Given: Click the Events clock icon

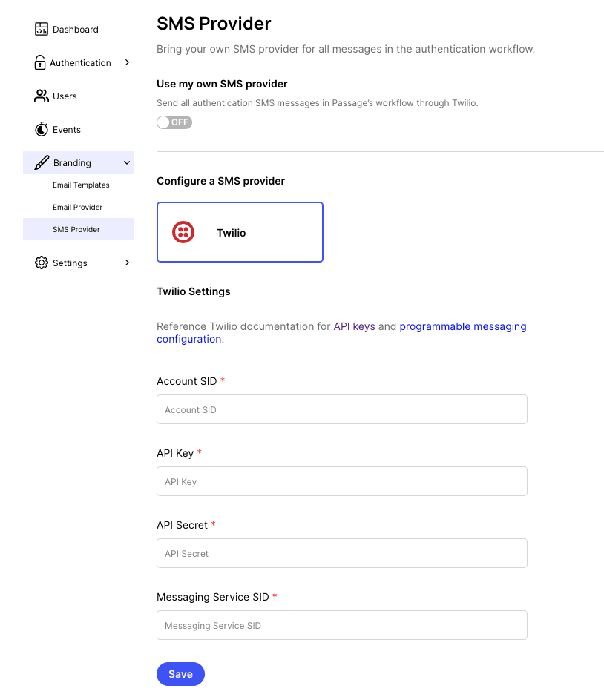Looking at the screenshot, I should click(x=41, y=129).
